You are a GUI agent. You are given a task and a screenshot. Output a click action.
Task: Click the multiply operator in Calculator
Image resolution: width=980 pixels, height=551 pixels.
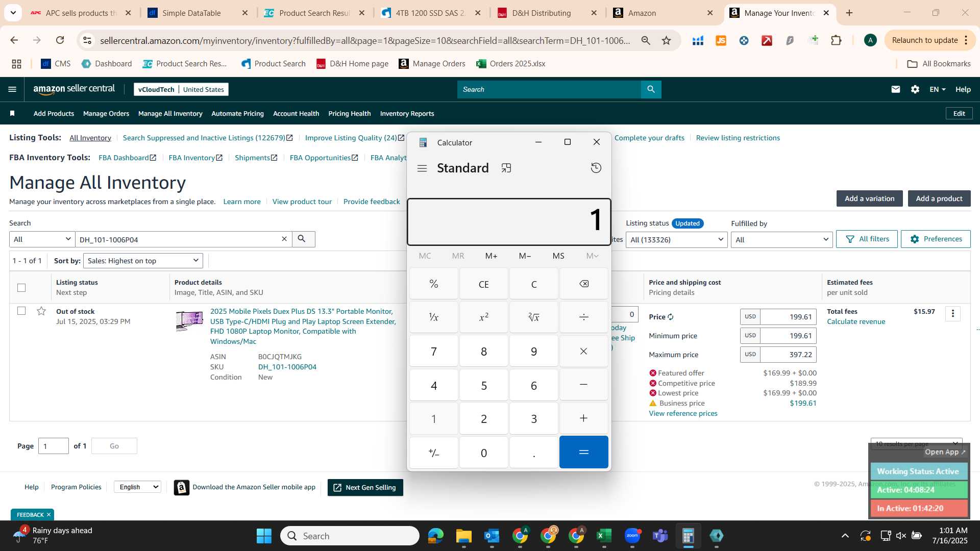pyautogui.click(x=584, y=351)
